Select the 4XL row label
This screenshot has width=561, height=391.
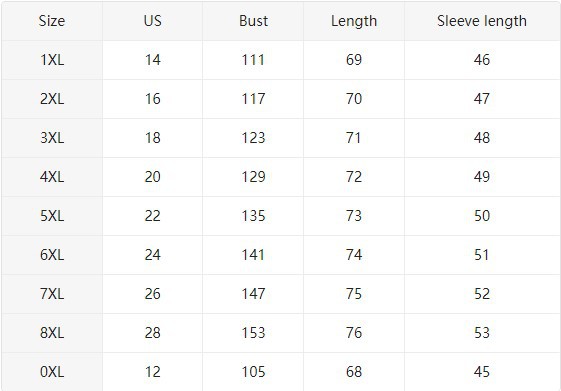point(52,177)
